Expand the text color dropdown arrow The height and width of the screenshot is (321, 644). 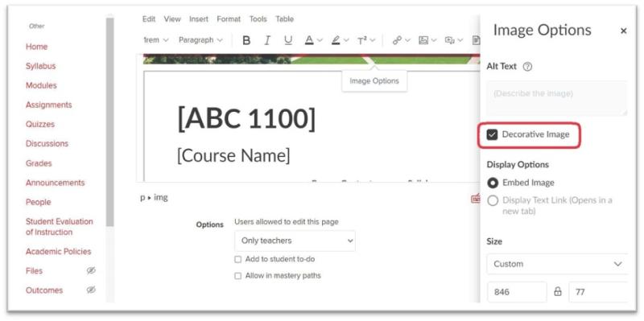pos(320,40)
